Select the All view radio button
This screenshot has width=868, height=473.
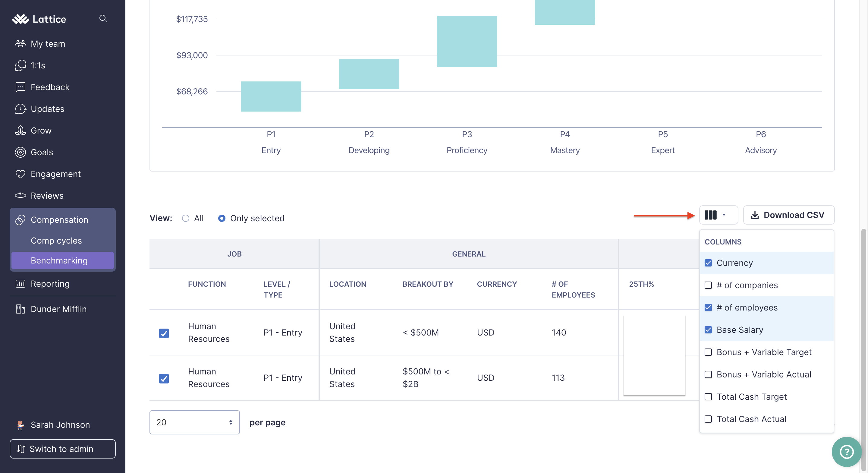click(x=186, y=218)
